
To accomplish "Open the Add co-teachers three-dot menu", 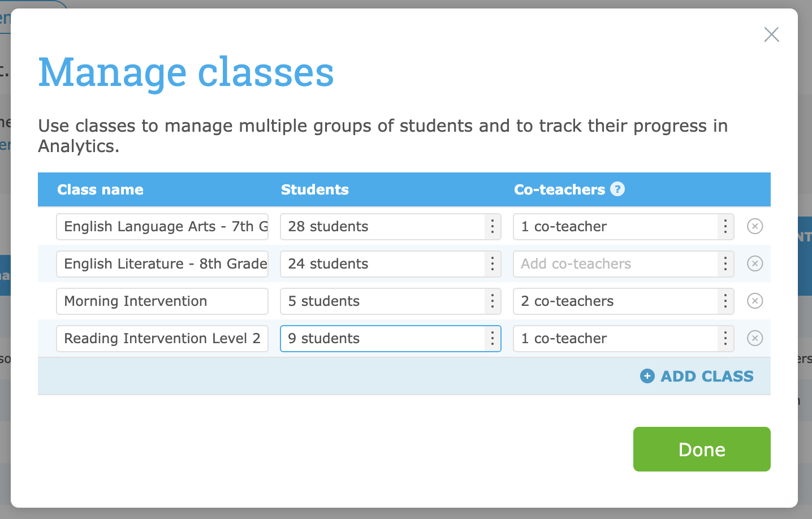I will [x=725, y=264].
